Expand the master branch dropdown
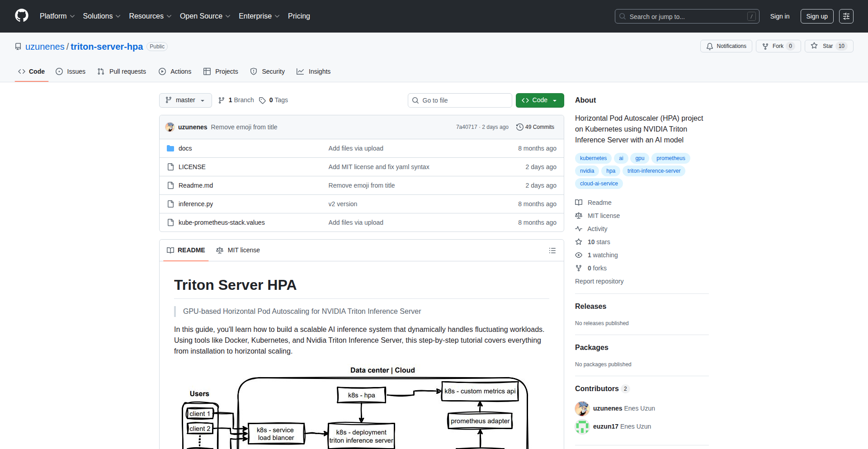 pos(185,100)
